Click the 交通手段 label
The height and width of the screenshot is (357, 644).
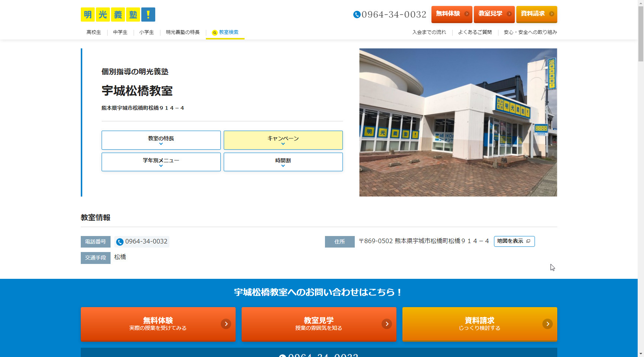(96, 258)
